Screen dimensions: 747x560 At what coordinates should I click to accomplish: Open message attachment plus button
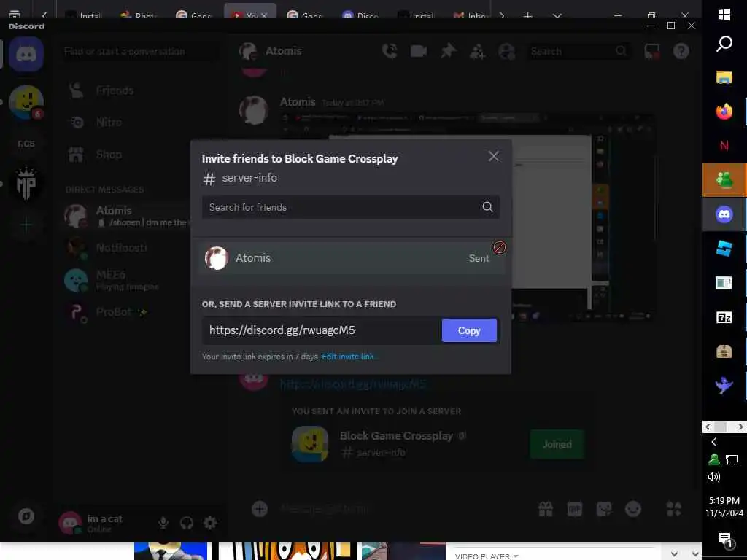pos(259,509)
